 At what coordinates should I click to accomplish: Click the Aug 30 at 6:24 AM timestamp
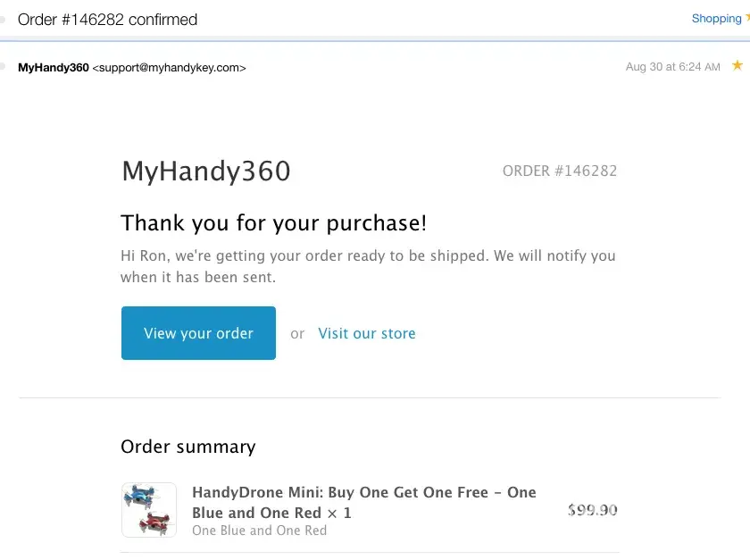click(672, 67)
